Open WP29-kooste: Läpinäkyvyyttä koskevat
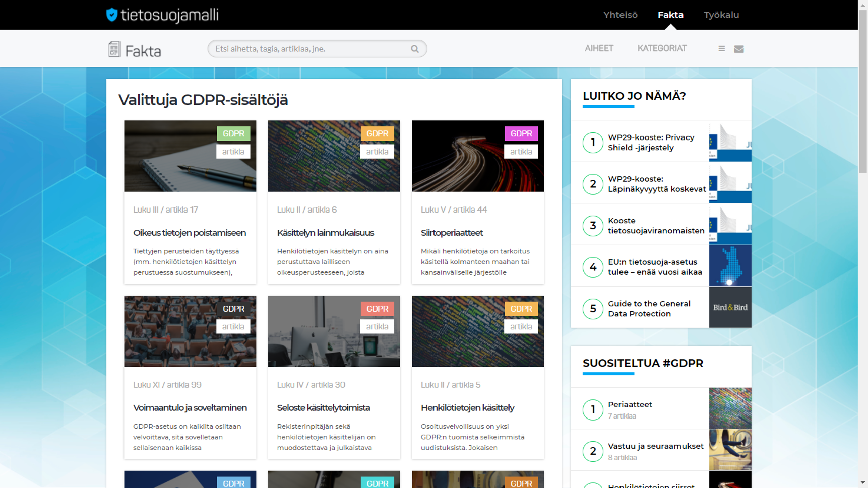The height and width of the screenshot is (488, 868). click(657, 184)
